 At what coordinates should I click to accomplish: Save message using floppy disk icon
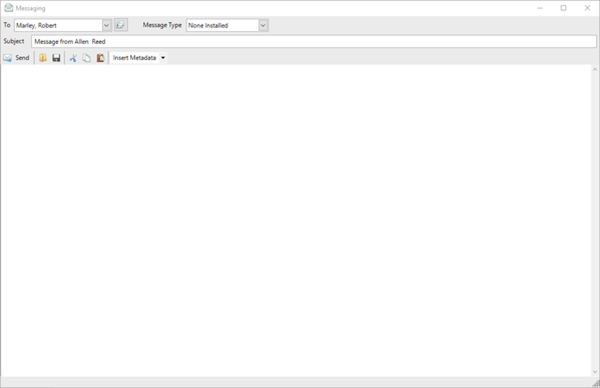coord(56,58)
